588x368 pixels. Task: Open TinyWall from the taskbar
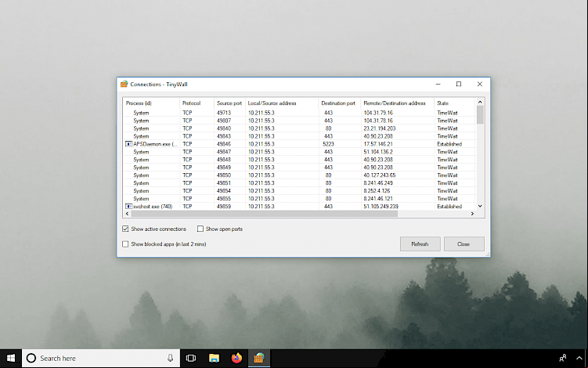[258, 359]
